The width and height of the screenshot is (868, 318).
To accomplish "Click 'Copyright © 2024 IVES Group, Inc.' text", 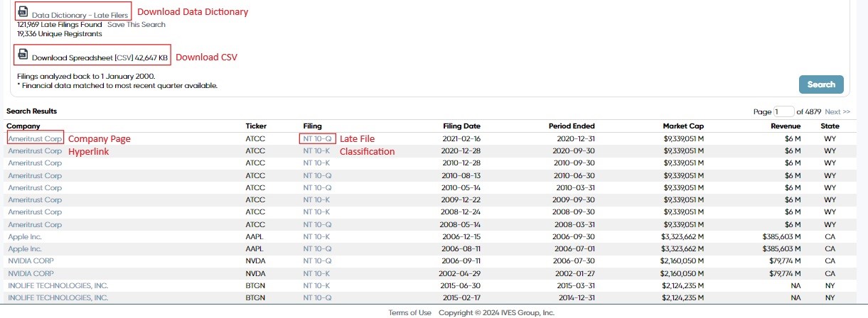I will [x=496, y=313].
